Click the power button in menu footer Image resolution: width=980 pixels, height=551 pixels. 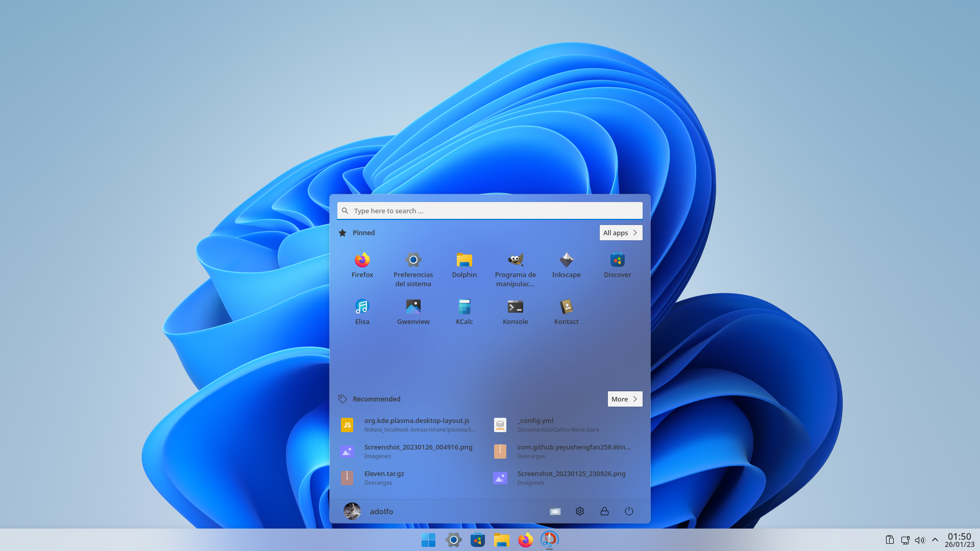[629, 511]
